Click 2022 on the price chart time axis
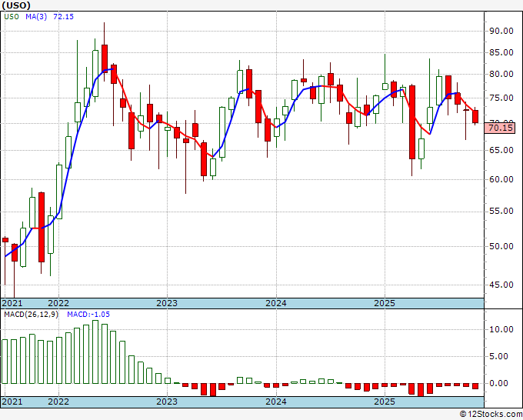Viewport: 523px width, 420px height. (58, 303)
